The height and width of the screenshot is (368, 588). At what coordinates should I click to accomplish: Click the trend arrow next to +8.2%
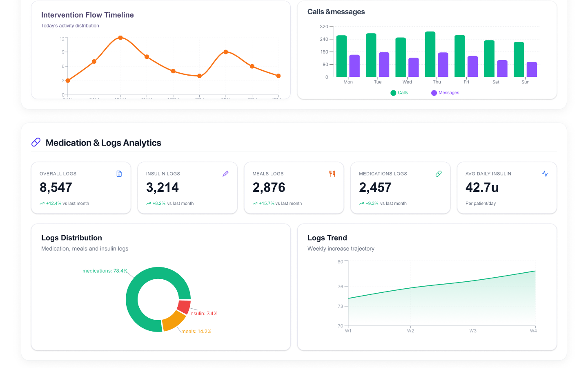click(149, 203)
